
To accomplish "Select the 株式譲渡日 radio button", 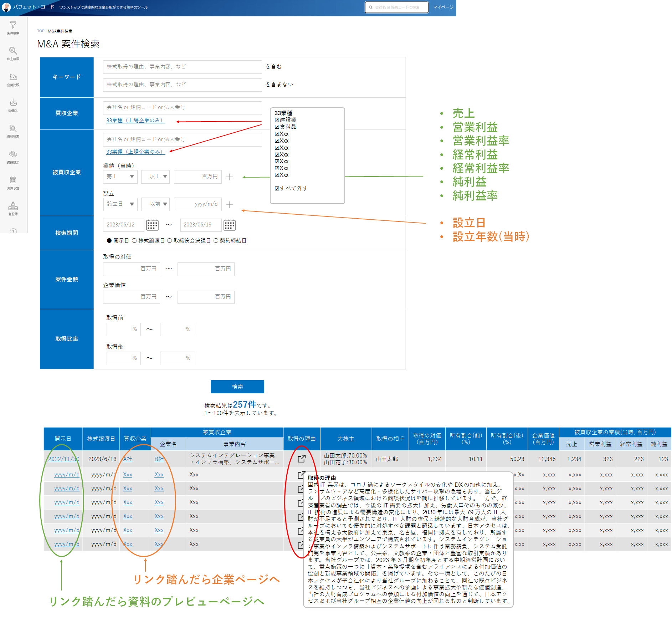I will point(134,241).
